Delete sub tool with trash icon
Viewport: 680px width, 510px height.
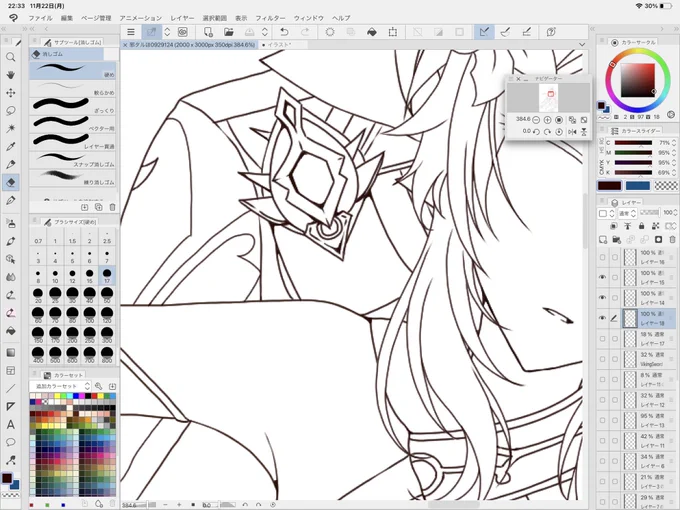coord(112,207)
